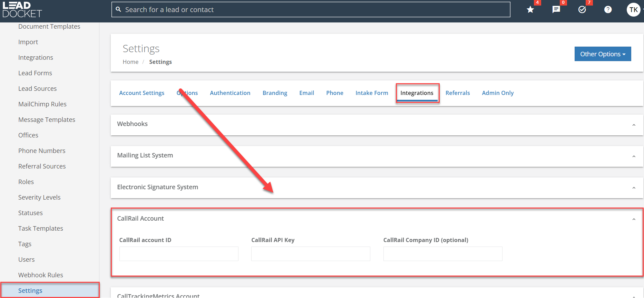644x298 pixels.
Task: Click the Home breadcrumb link
Action: point(130,62)
